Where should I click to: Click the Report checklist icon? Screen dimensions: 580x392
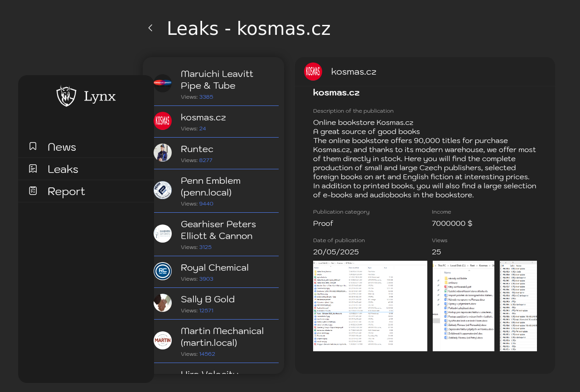click(x=33, y=191)
